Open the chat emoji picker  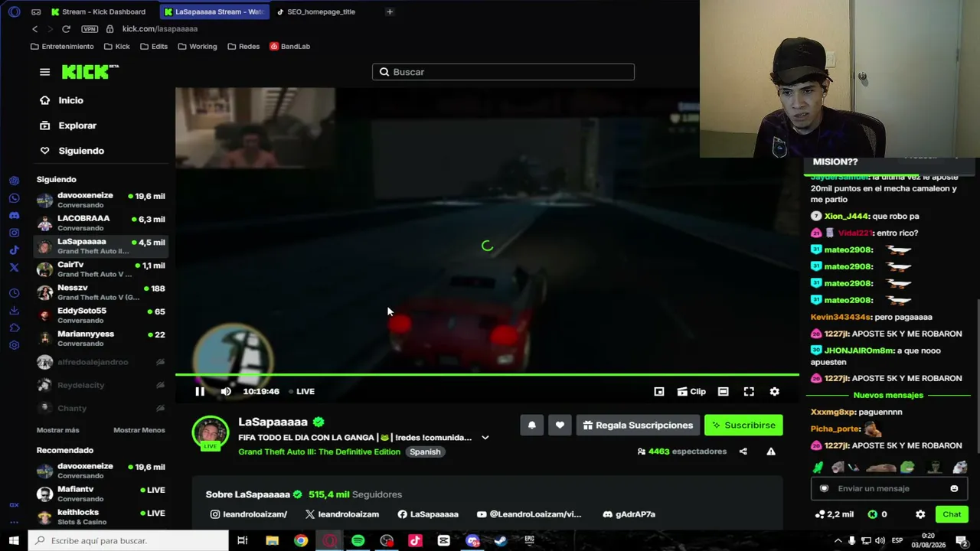954,488
